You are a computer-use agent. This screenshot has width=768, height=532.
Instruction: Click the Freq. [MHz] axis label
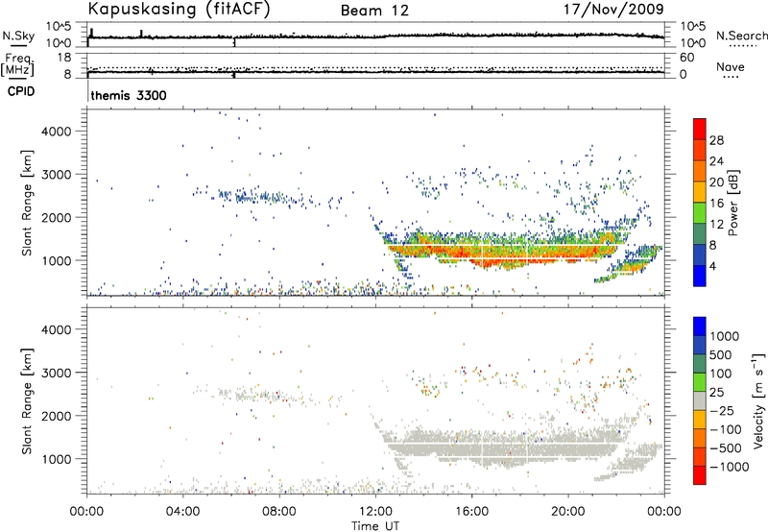tap(18, 64)
